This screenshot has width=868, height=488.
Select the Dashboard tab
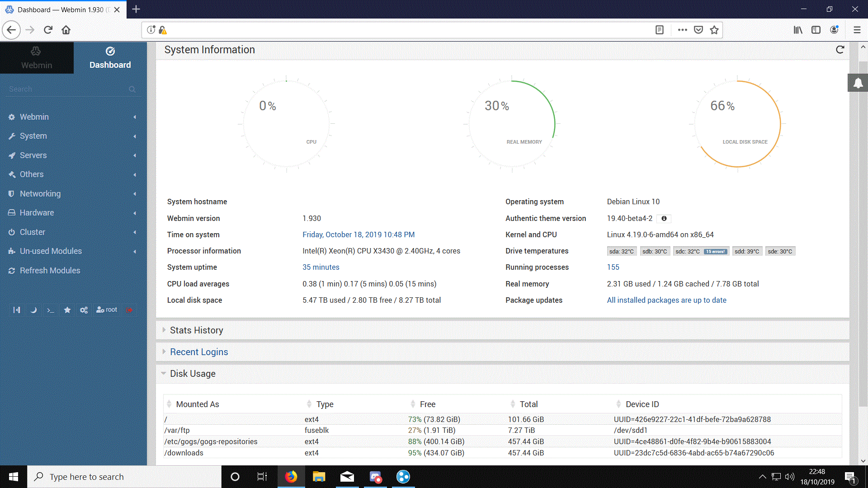(110, 58)
